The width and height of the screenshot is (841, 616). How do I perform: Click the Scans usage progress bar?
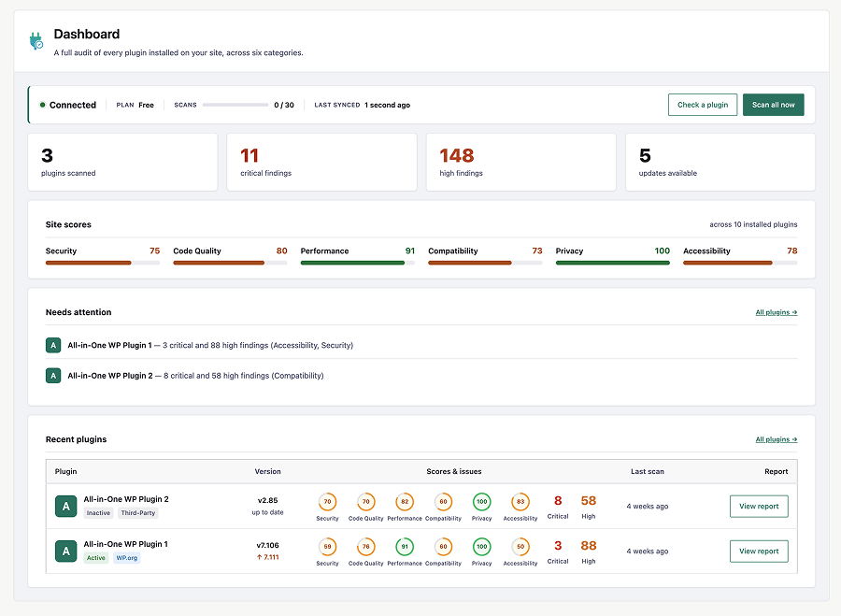click(235, 105)
